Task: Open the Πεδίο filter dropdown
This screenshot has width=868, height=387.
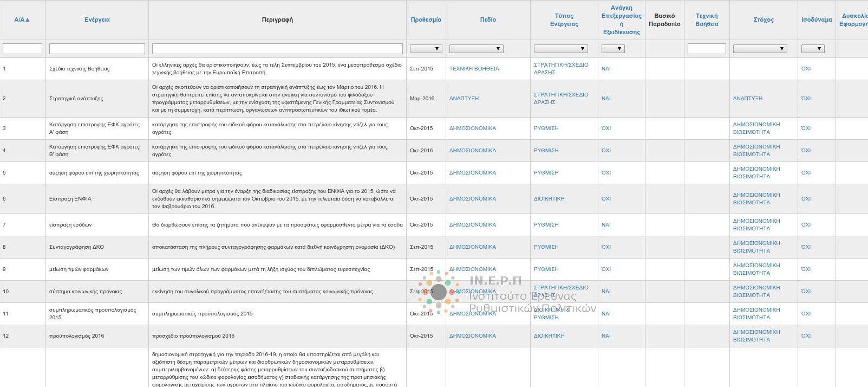Action: click(477, 49)
